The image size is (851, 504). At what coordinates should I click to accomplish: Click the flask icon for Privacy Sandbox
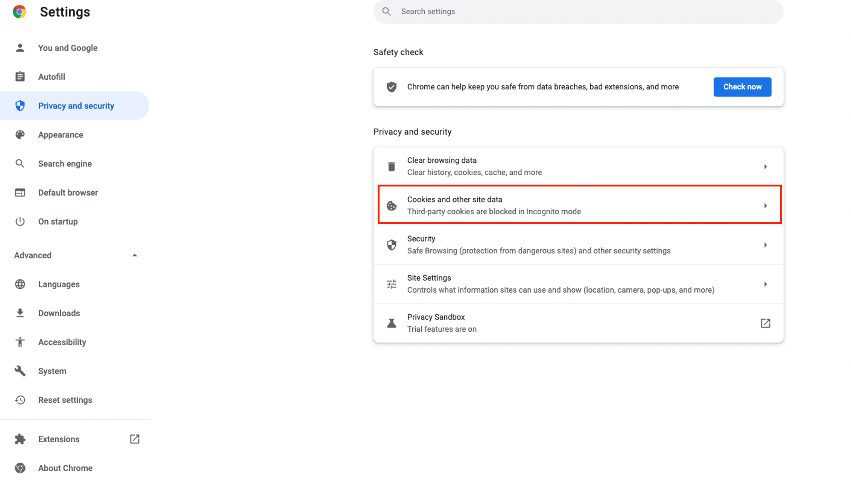(391, 323)
